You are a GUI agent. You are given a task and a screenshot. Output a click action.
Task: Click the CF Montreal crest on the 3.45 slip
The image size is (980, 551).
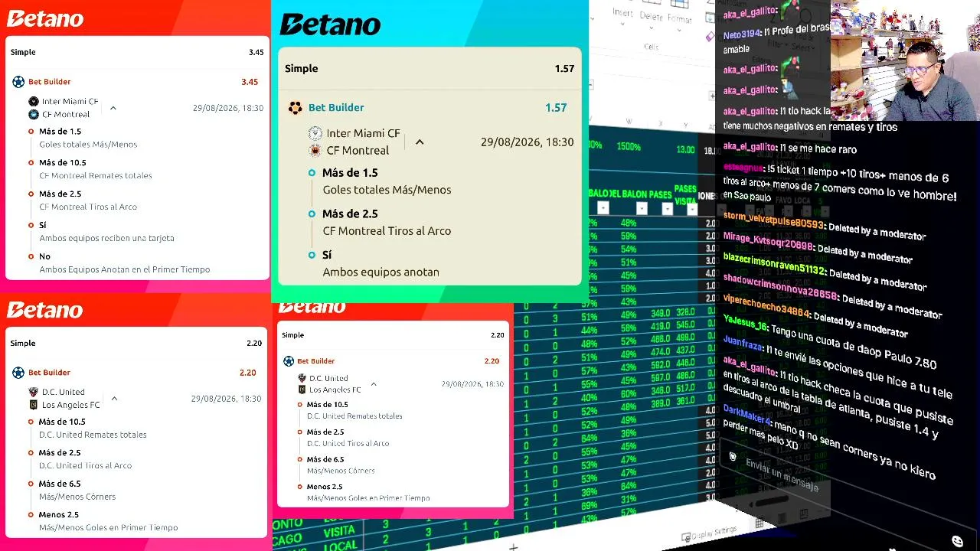[x=34, y=114]
